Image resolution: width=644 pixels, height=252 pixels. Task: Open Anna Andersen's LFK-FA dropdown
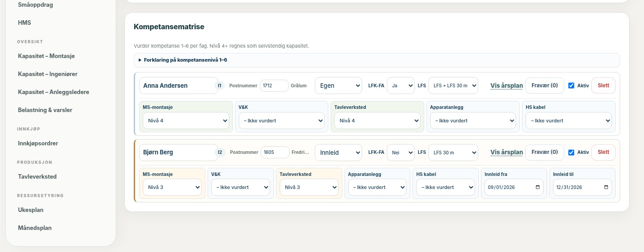(x=401, y=85)
